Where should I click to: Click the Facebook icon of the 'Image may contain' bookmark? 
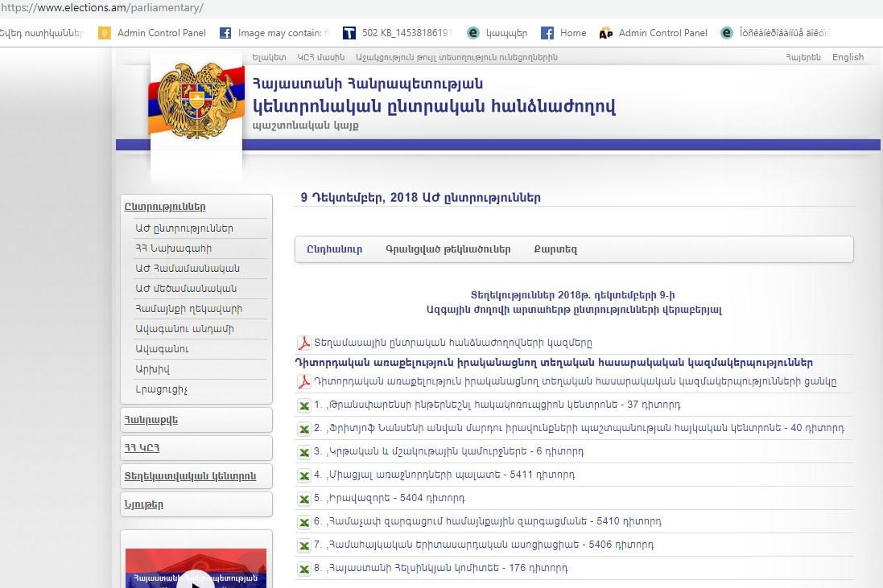pos(225,33)
